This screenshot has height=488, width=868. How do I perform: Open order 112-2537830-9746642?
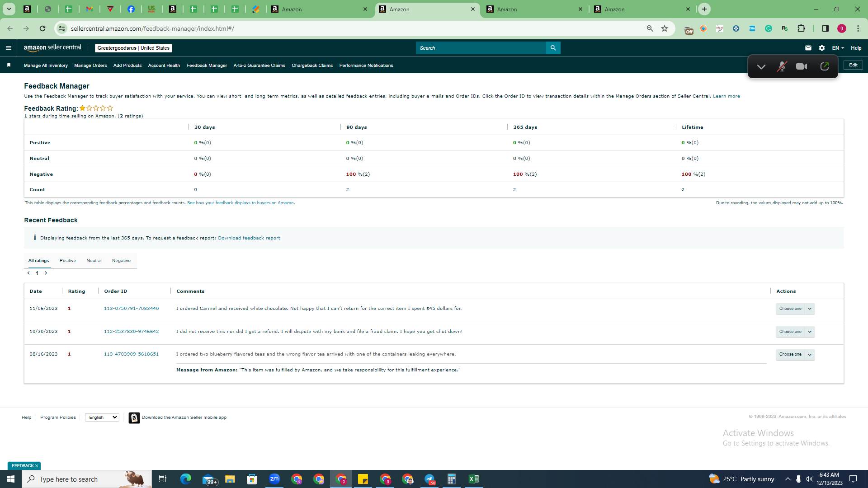(x=132, y=332)
